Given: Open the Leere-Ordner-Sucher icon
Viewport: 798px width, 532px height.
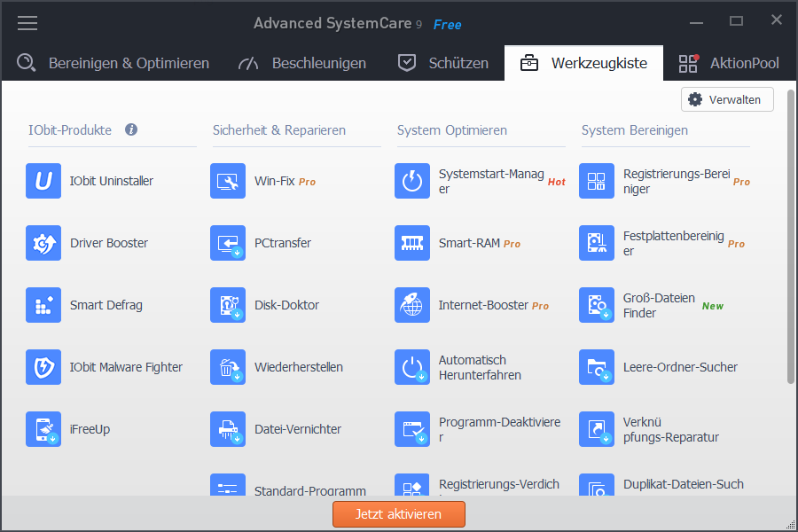Looking at the screenshot, I should (x=597, y=367).
